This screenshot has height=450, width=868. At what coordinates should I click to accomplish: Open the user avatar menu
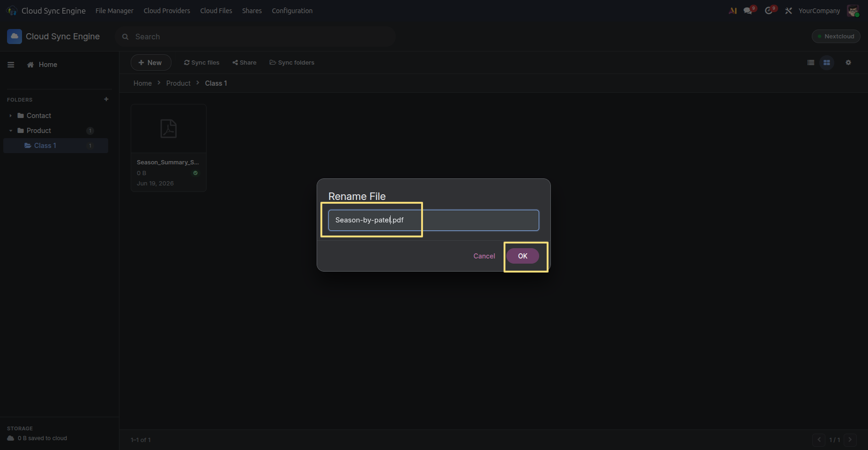(x=853, y=11)
